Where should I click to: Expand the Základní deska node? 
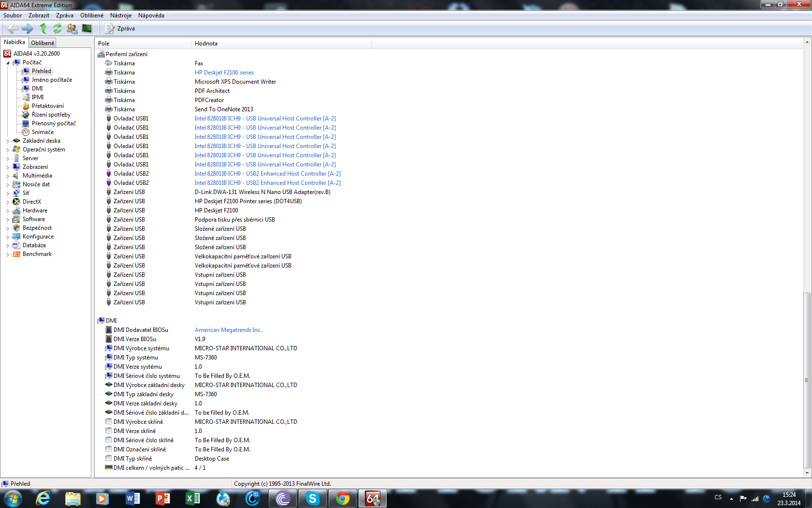(8, 141)
